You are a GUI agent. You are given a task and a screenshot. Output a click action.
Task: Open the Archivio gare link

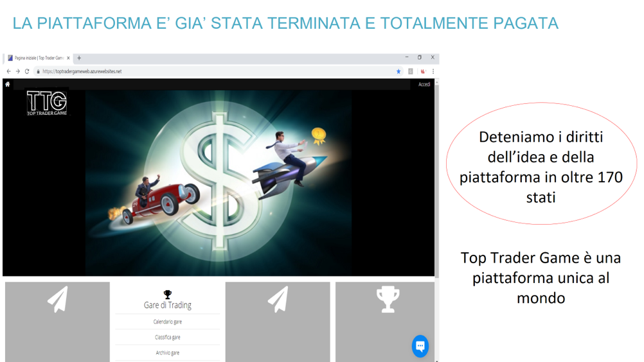pos(168,353)
